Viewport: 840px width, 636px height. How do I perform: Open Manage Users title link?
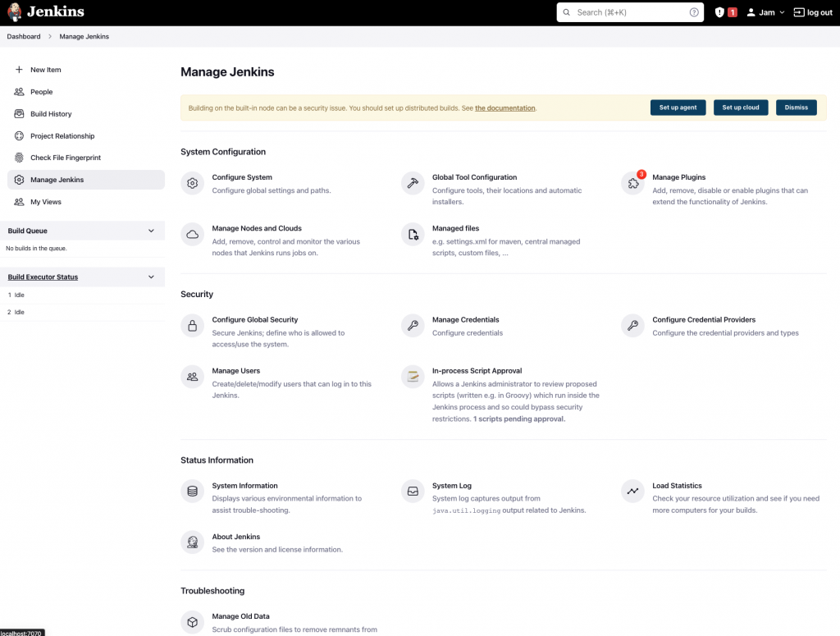236,371
